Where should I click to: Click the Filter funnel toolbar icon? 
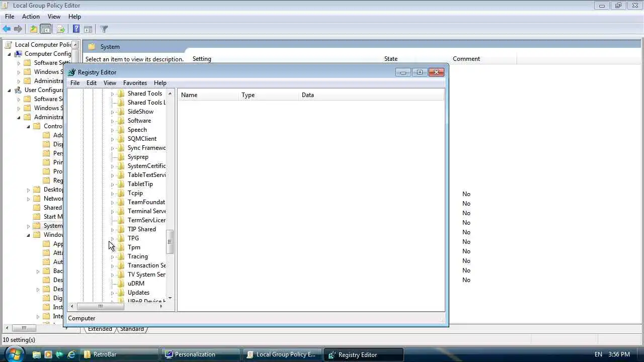pyautogui.click(x=104, y=29)
